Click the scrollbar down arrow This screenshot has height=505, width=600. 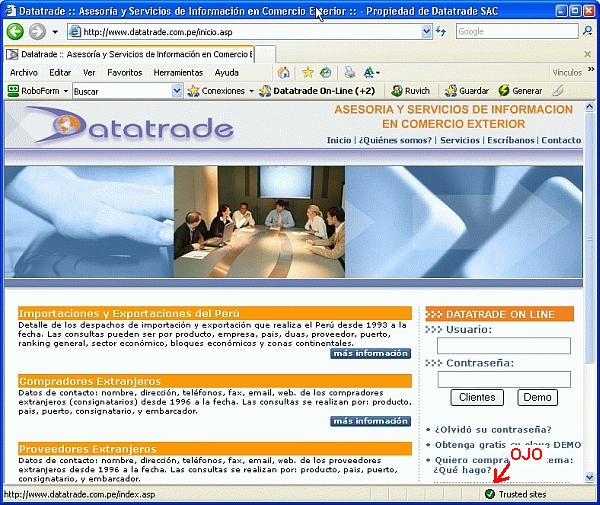590,477
